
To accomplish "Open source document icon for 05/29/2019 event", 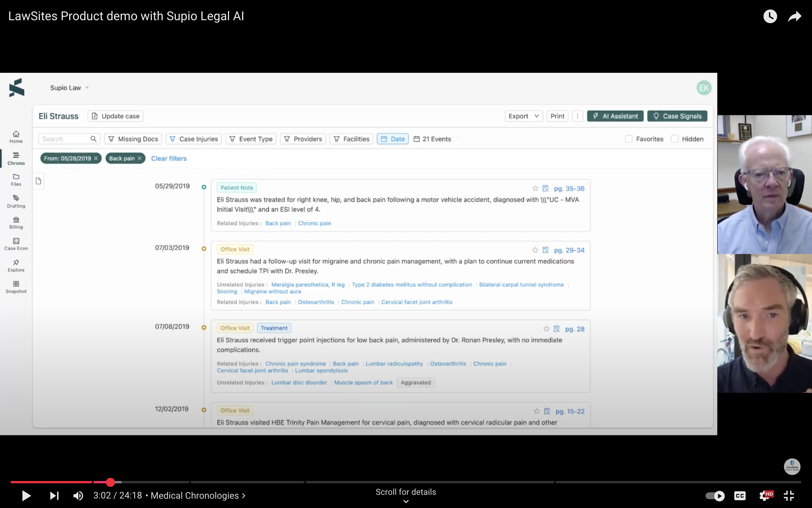I will (x=546, y=188).
